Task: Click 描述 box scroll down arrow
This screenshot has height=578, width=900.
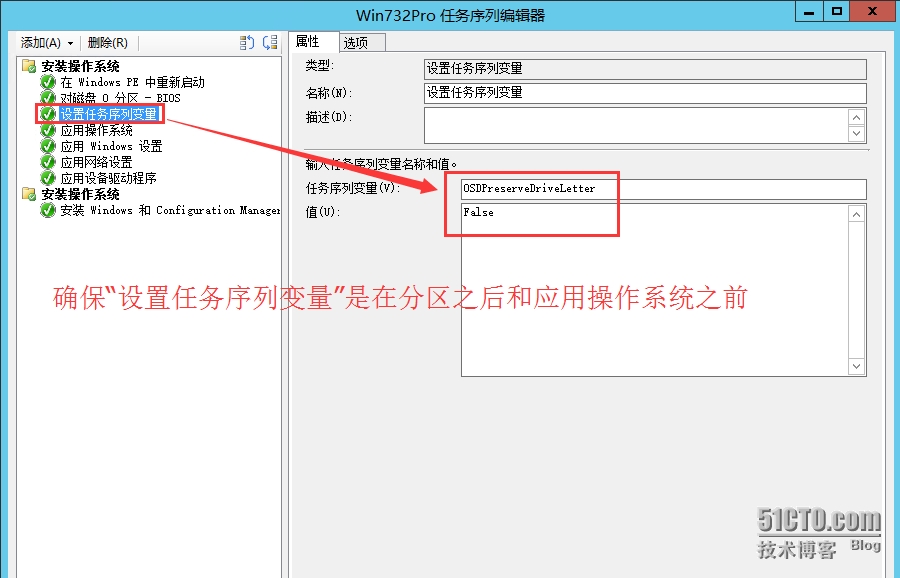Action: 856,134
